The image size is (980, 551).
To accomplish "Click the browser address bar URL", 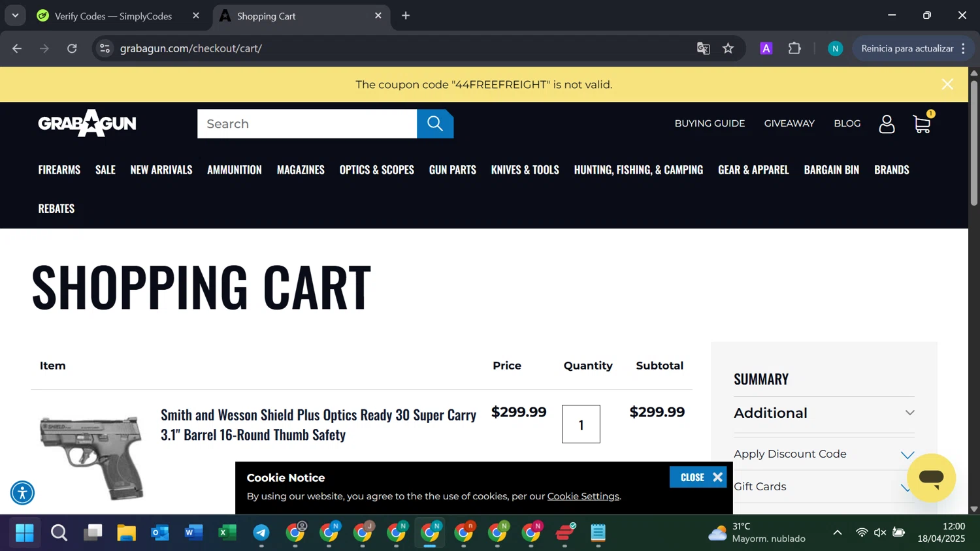I will click(x=191, y=48).
